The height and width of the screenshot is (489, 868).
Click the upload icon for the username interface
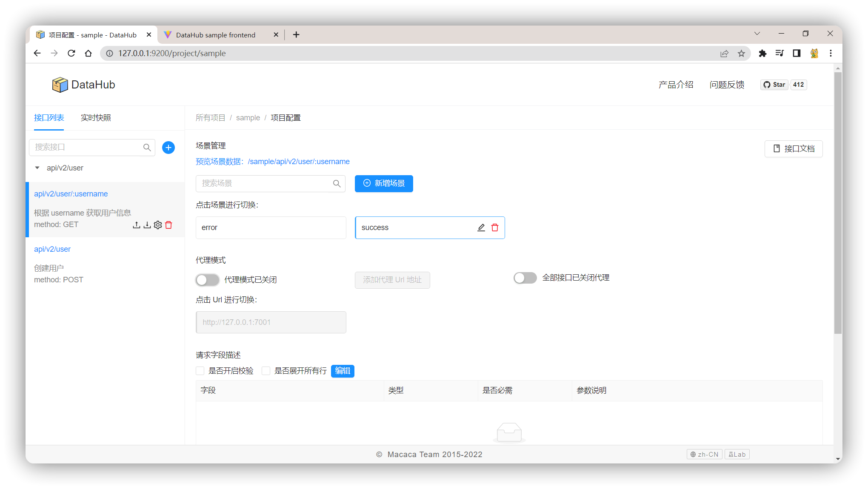(136, 225)
